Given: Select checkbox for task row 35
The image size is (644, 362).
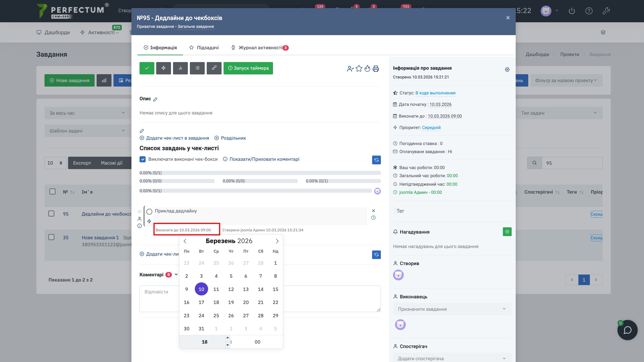Looking at the screenshot, I should 51,237.
